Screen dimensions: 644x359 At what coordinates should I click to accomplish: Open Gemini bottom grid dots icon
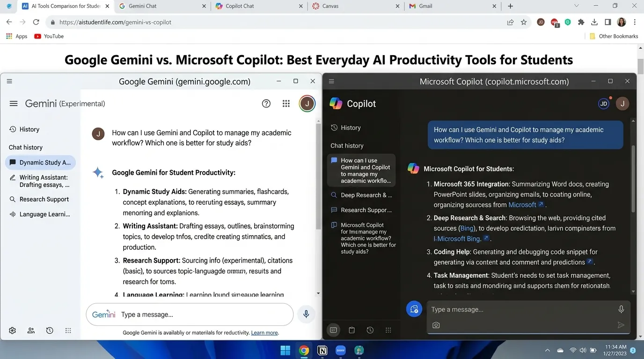[68, 330]
